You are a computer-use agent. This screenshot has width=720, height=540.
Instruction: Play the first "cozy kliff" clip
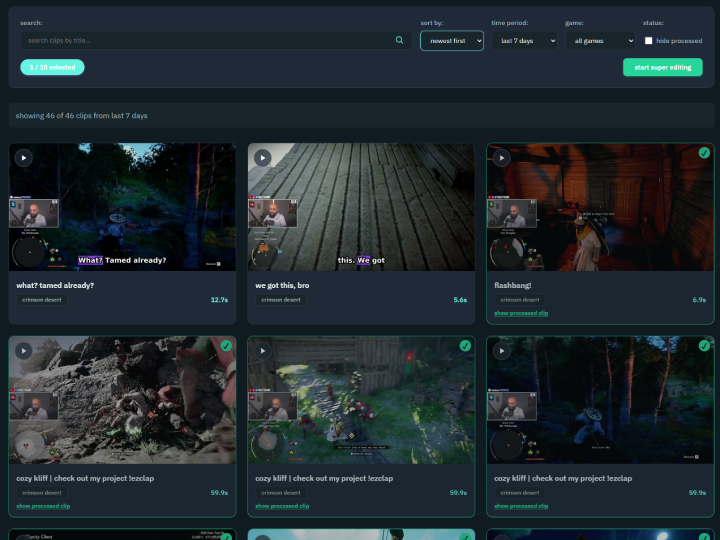(24, 351)
